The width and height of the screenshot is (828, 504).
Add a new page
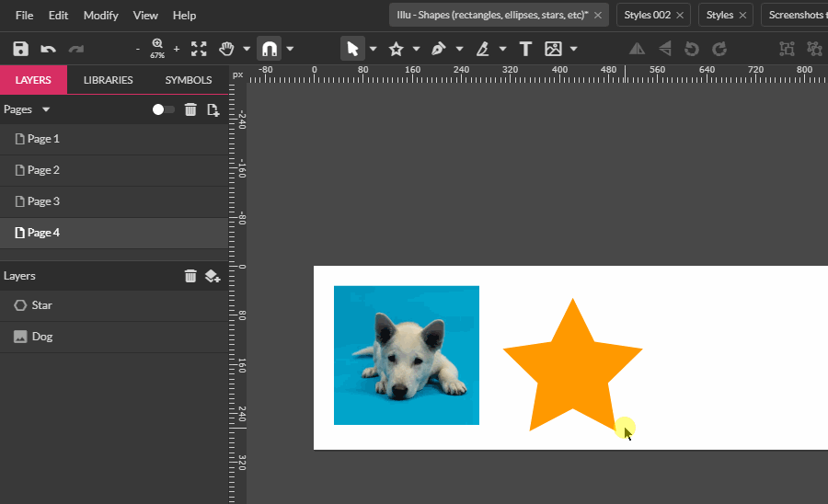pyautogui.click(x=213, y=109)
